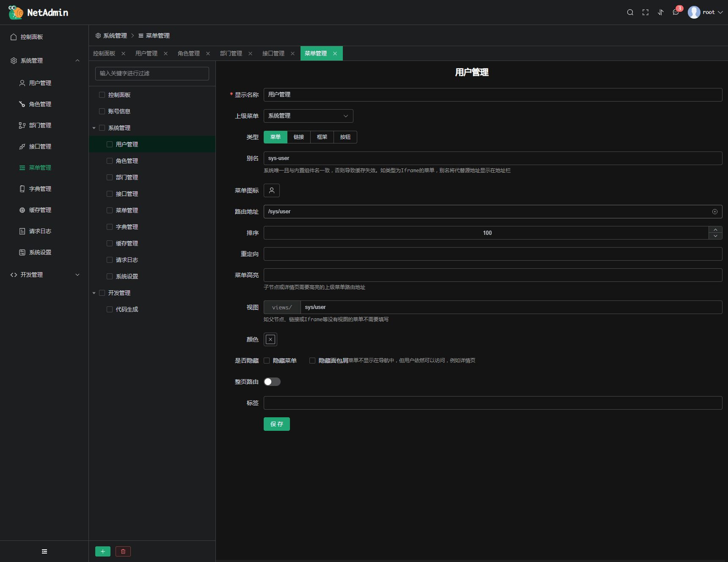Enable the 整页路由 switch
The height and width of the screenshot is (562, 728).
272,382
